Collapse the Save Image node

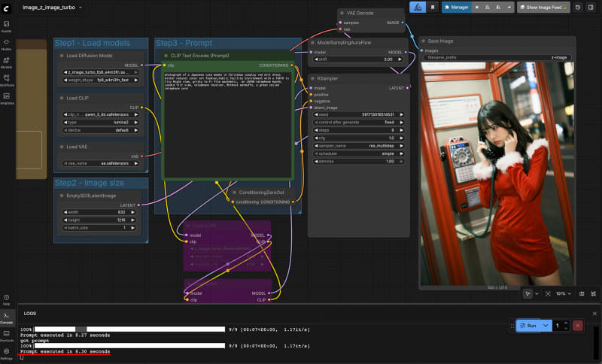tap(424, 41)
